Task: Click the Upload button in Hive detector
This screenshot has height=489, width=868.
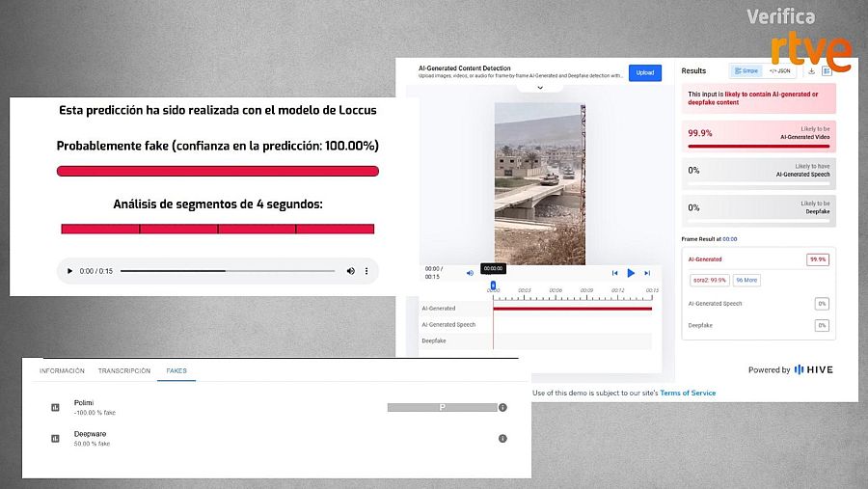Action: 645,72
